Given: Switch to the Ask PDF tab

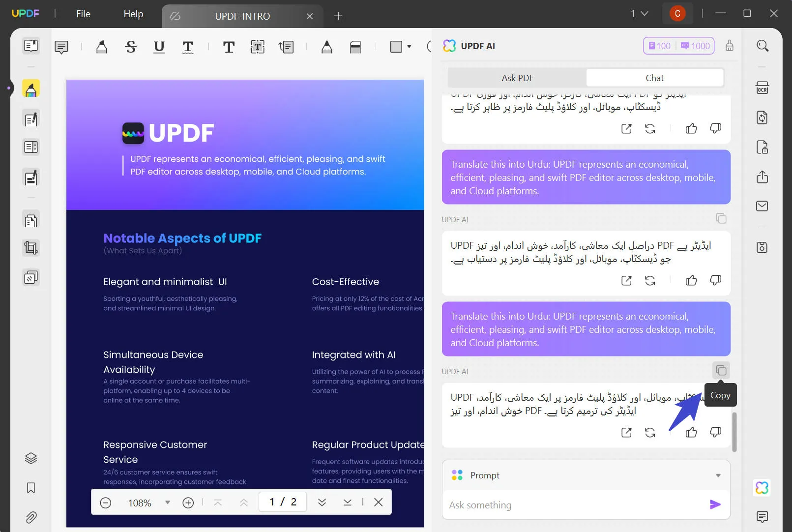Looking at the screenshot, I should pos(517,78).
